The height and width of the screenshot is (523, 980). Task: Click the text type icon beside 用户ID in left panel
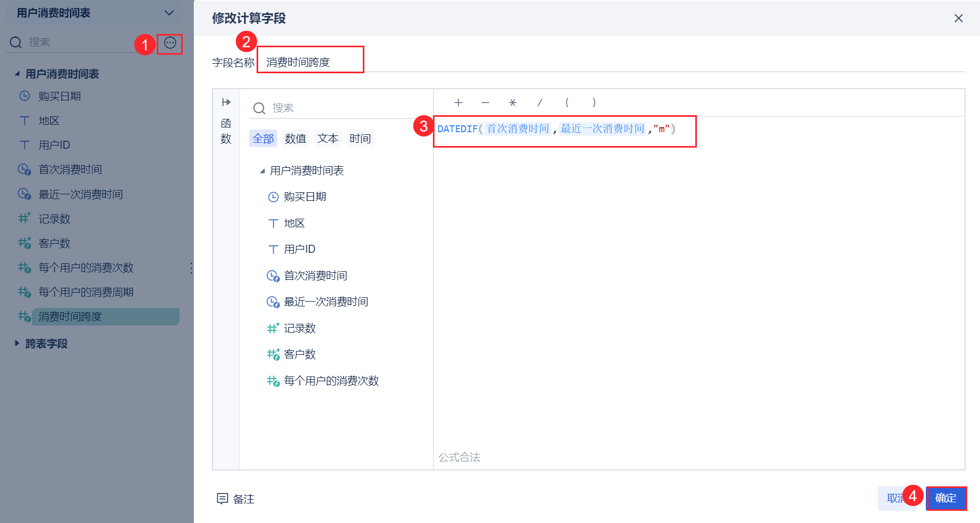24,145
